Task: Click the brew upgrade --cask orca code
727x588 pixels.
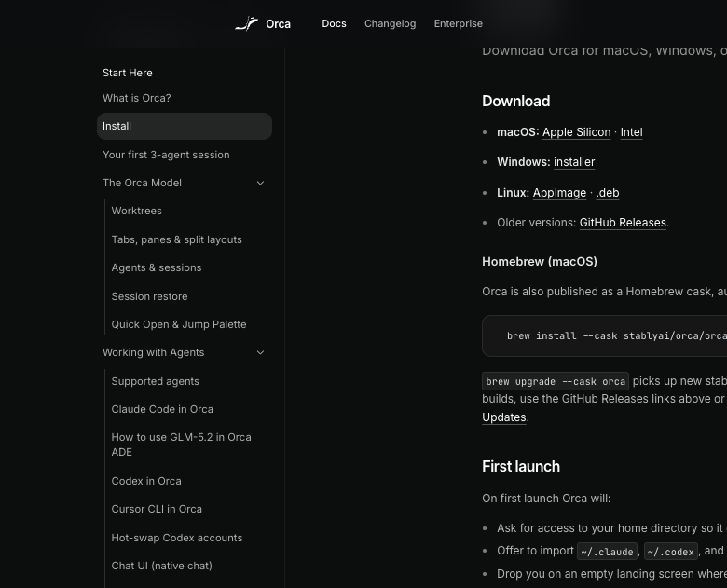Action: pyautogui.click(x=556, y=381)
